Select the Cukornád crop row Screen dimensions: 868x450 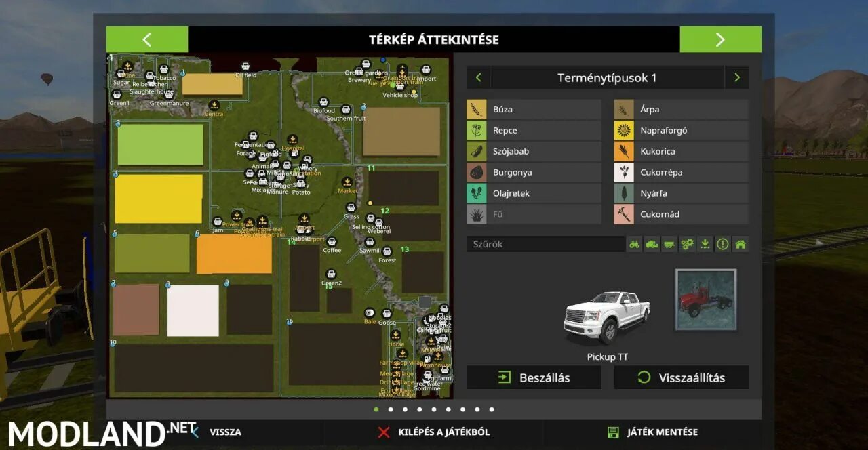pos(682,214)
